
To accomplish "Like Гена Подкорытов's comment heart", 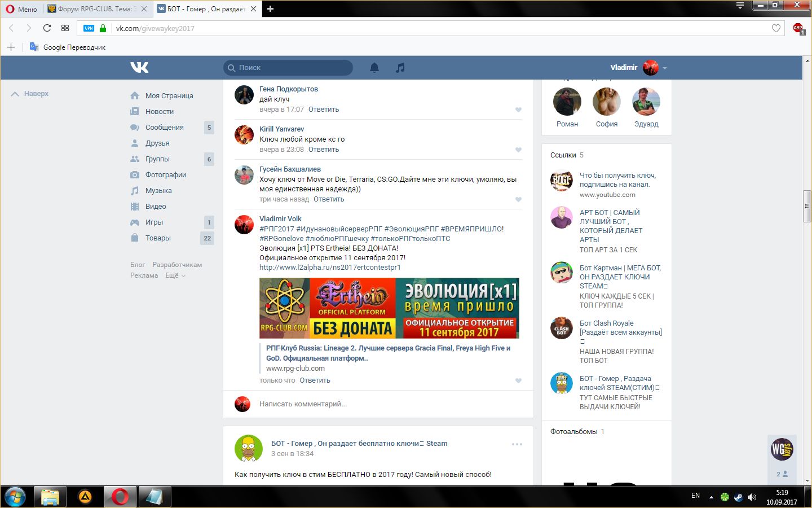I will 518,110.
